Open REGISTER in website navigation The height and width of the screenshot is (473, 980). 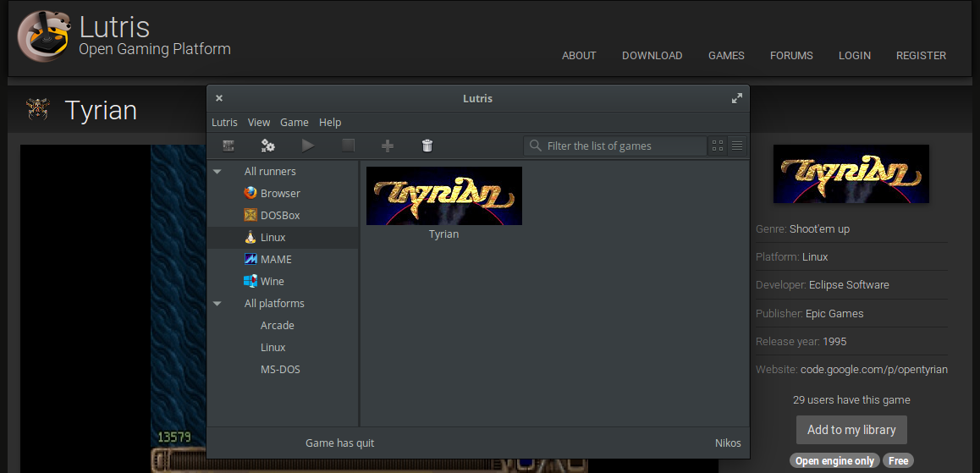click(x=921, y=56)
